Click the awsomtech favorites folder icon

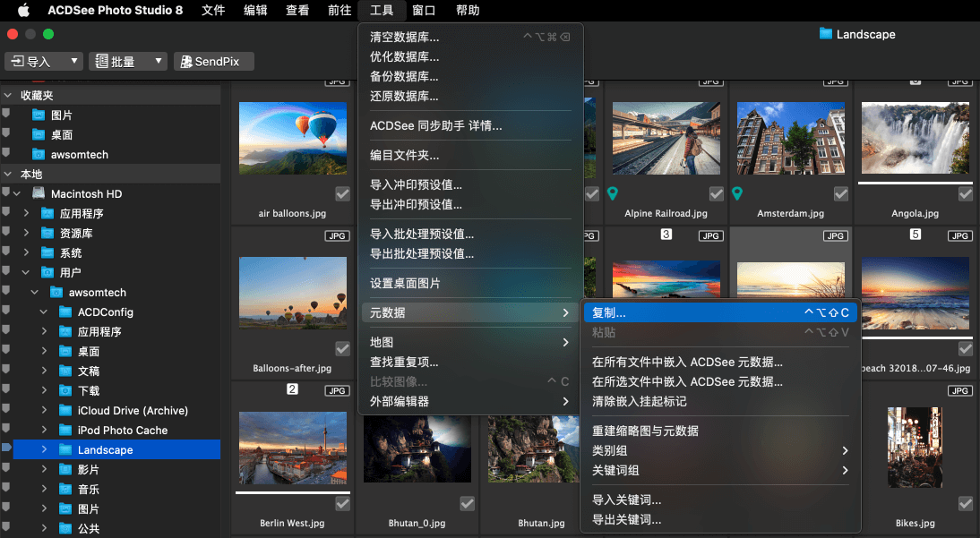pyautogui.click(x=39, y=154)
